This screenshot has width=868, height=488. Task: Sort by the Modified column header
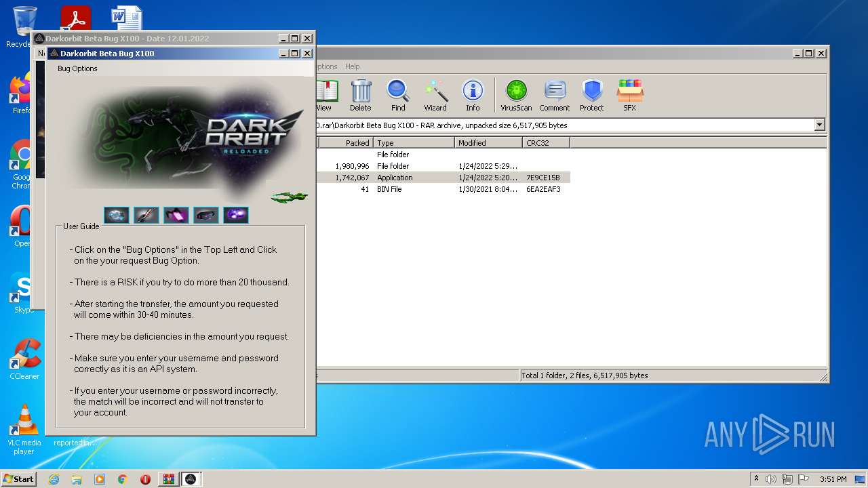(x=488, y=143)
